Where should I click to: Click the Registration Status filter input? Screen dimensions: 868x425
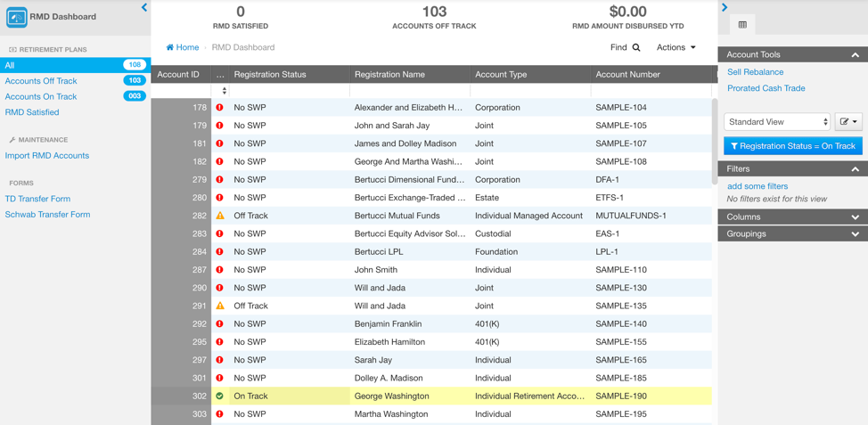(x=290, y=90)
